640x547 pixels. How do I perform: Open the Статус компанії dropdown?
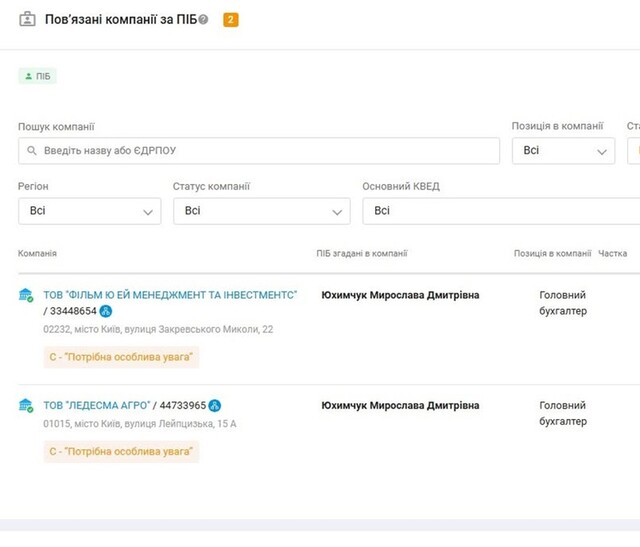coord(262,211)
